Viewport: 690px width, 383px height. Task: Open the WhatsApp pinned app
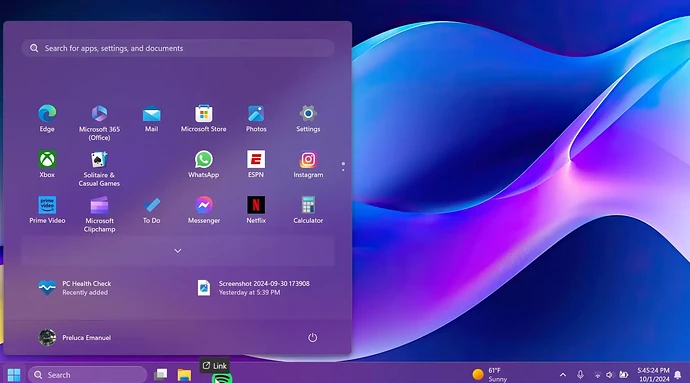tap(203, 164)
